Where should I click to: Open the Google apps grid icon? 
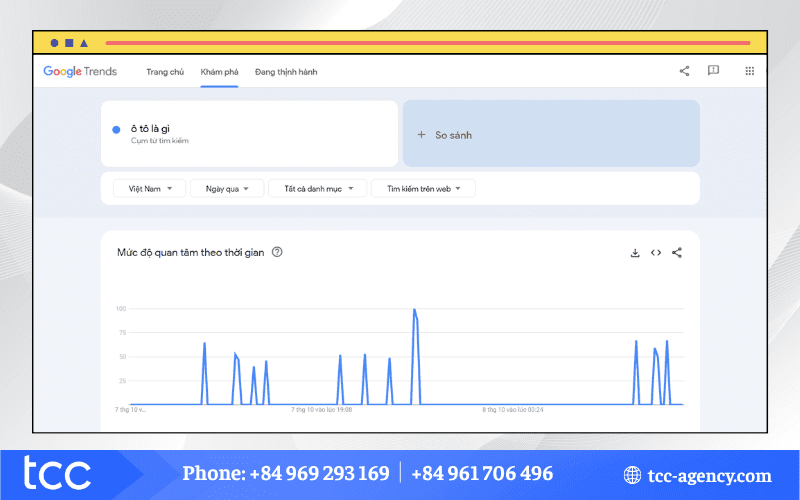point(749,71)
